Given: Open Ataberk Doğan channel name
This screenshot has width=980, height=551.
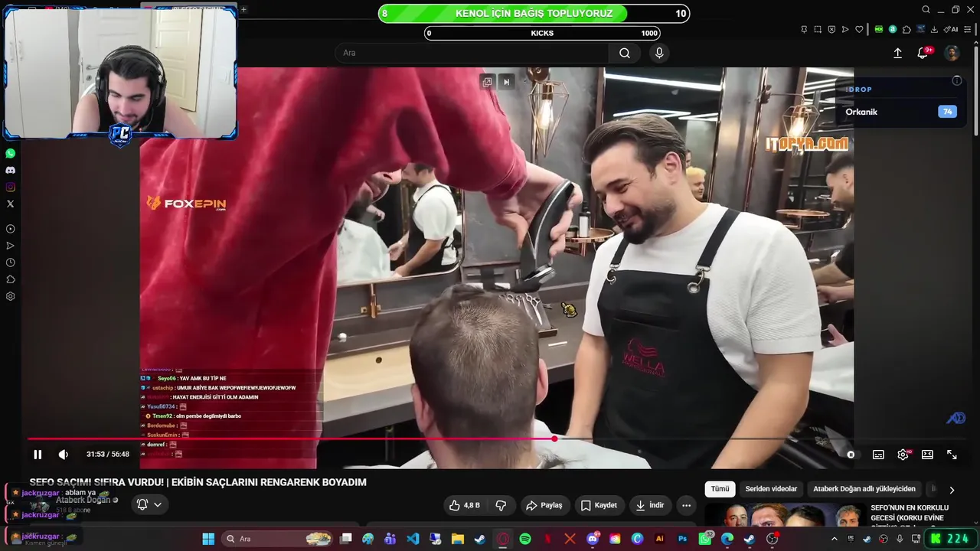Looking at the screenshot, I should click(x=84, y=500).
